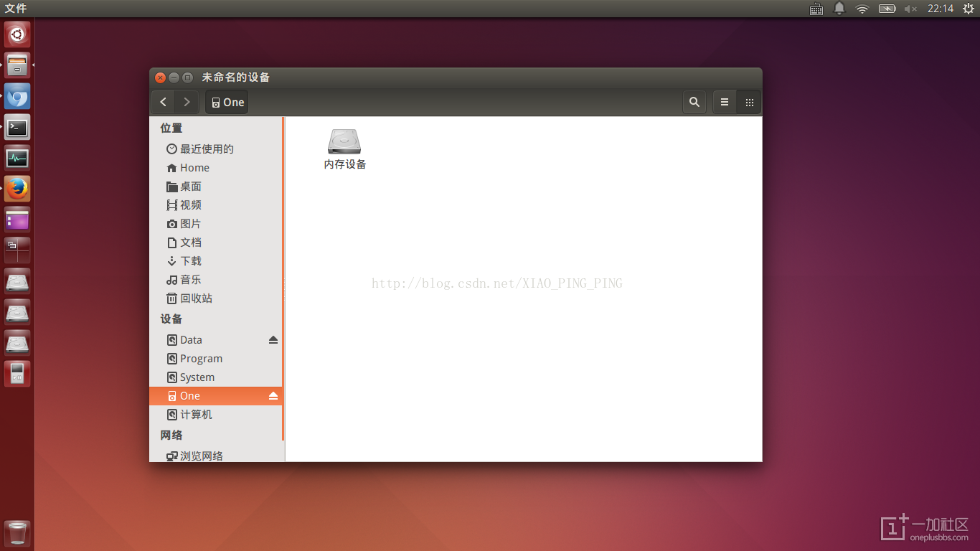Image resolution: width=980 pixels, height=551 pixels.
Task: Open 视频 in the sidebar
Action: click(216, 204)
